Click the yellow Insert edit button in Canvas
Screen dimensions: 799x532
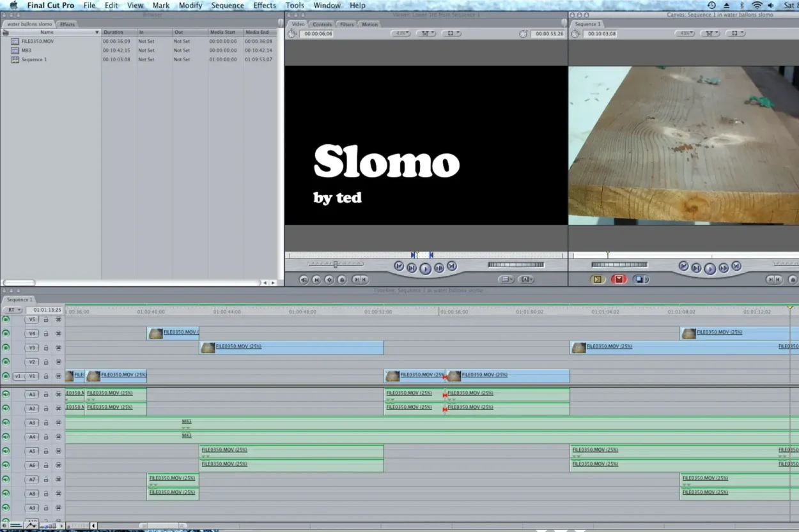[x=598, y=279]
